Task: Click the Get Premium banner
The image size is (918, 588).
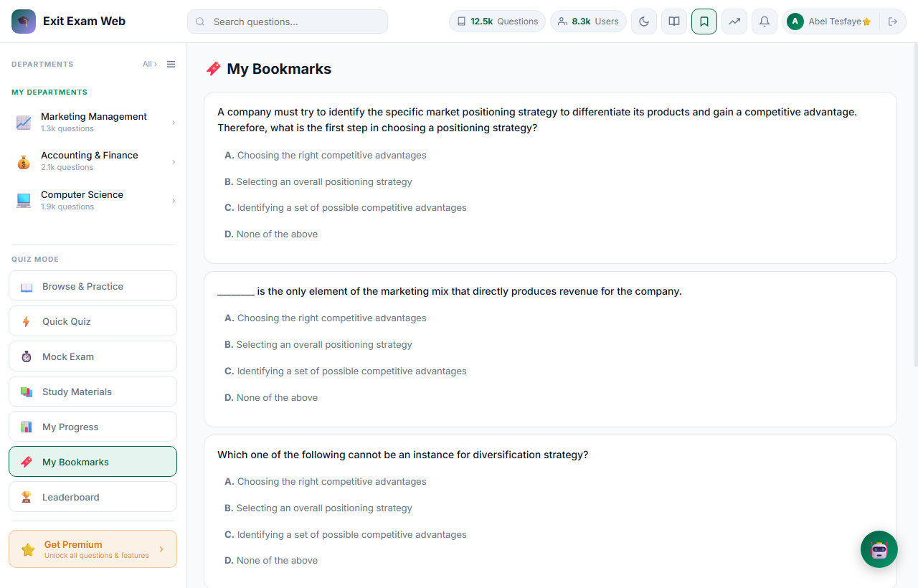Action: (93, 549)
